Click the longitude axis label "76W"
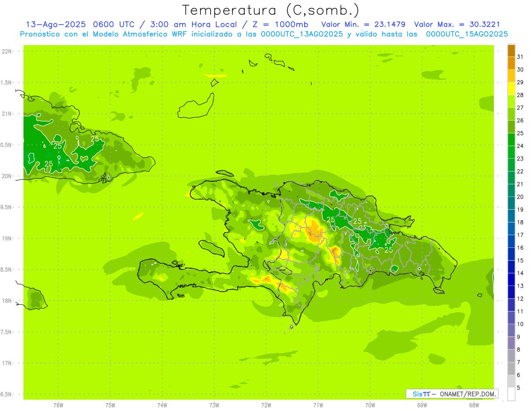This screenshot has height=411, width=532. (58, 405)
